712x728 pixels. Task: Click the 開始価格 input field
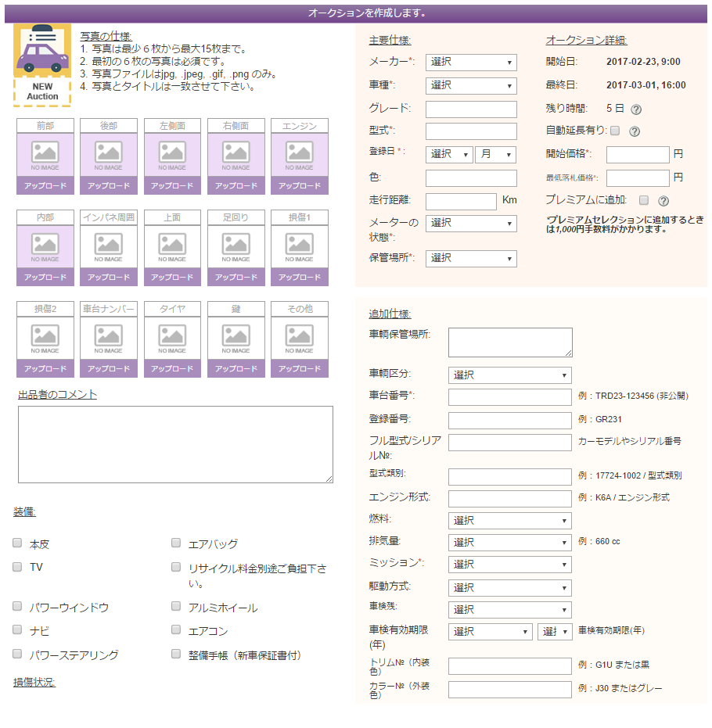(x=638, y=155)
